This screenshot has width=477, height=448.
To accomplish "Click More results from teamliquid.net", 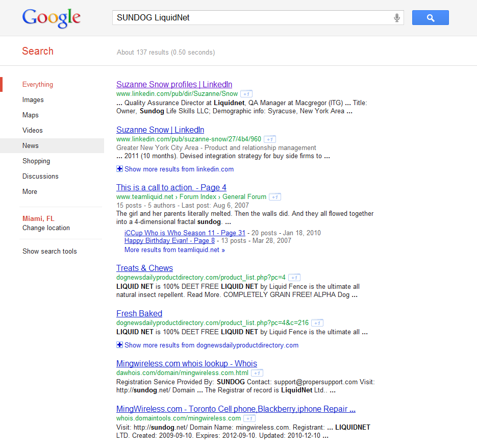I will coord(174,250).
